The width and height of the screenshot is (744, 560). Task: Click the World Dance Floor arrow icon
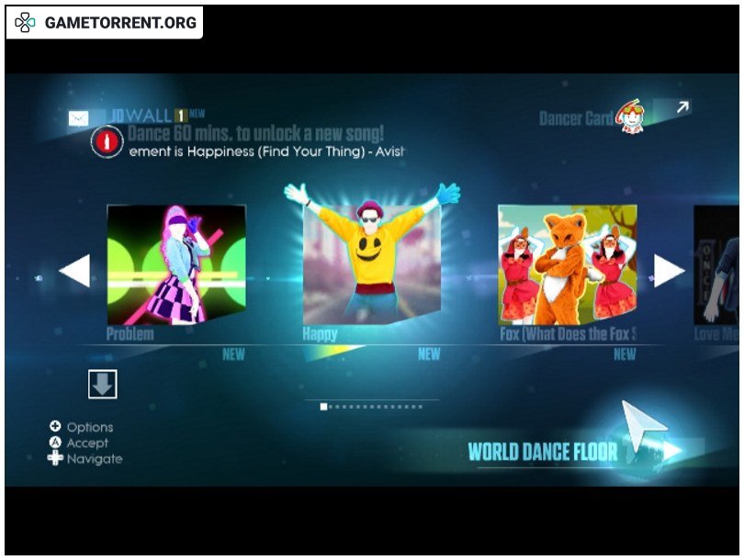[671, 451]
